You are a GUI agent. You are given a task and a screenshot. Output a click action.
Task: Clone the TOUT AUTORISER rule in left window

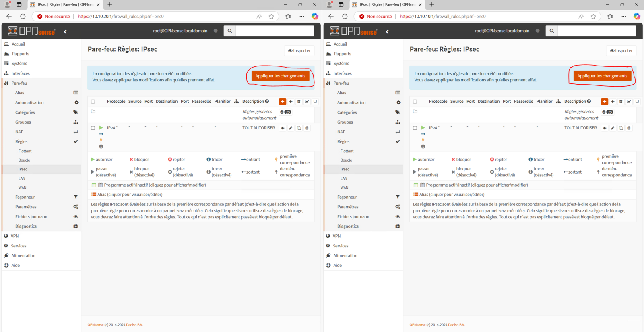click(x=299, y=128)
